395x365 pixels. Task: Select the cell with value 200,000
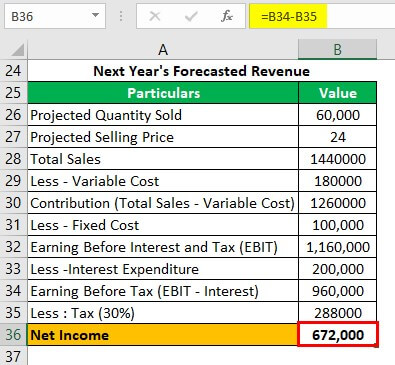click(x=338, y=269)
